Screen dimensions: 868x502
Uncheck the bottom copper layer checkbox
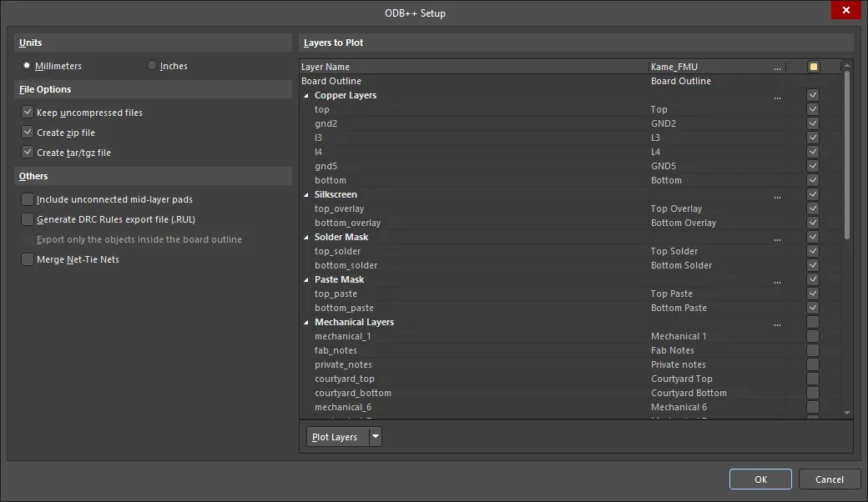(x=813, y=180)
